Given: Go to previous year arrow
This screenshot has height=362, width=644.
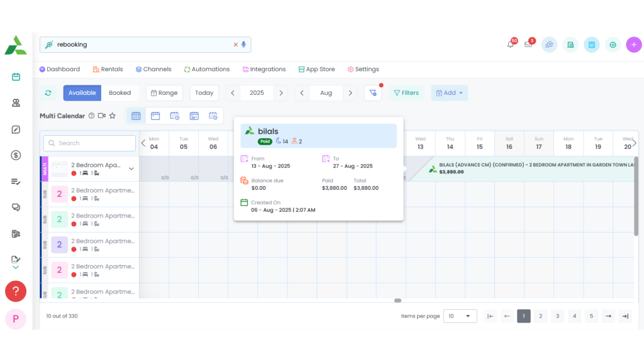Looking at the screenshot, I should click(x=233, y=93).
